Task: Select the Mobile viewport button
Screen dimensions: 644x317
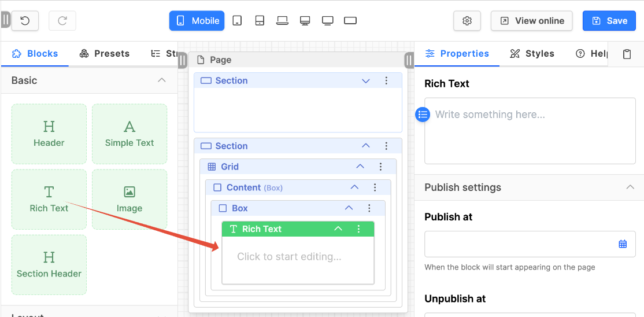Action: coord(197,21)
